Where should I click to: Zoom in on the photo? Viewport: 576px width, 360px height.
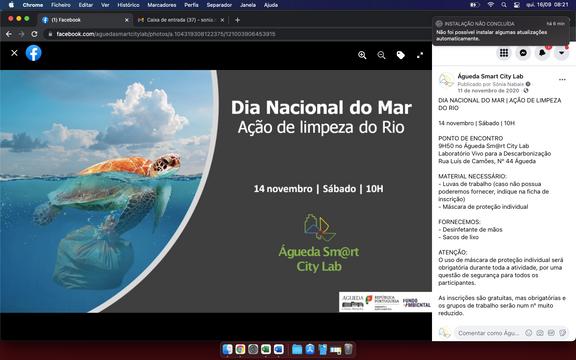coord(362,55)
